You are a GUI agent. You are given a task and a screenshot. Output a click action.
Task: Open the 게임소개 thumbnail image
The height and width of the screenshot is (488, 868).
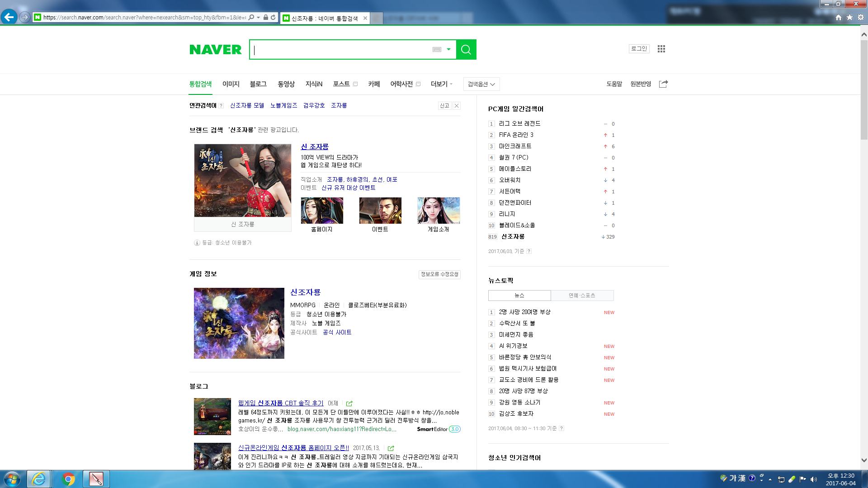coord(439,211)
